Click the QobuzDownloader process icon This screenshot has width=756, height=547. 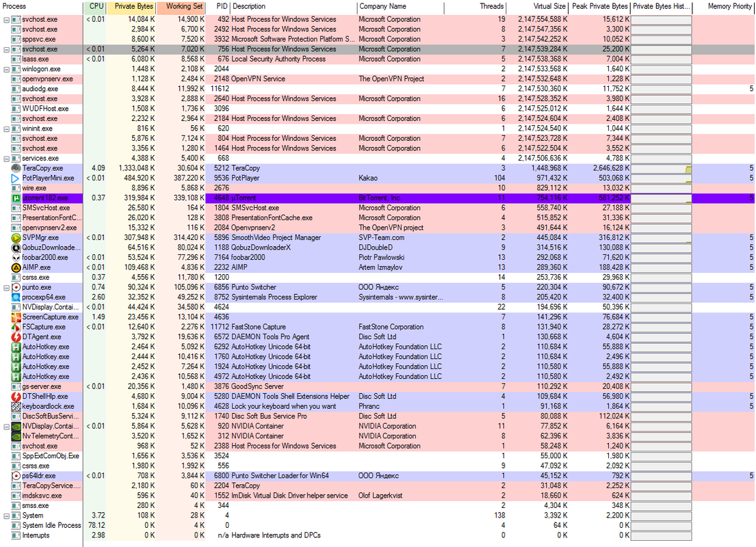pyautogui.click(x=16, y=248)
